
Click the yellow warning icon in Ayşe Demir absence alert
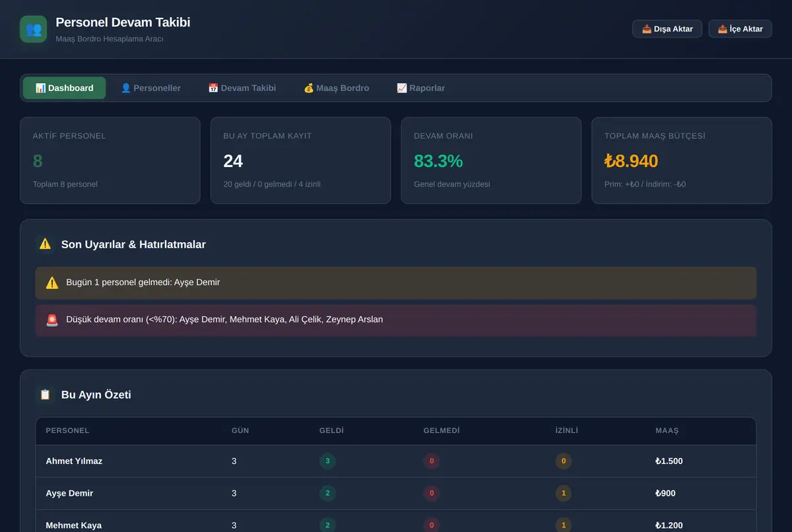(x=52, y=283)
